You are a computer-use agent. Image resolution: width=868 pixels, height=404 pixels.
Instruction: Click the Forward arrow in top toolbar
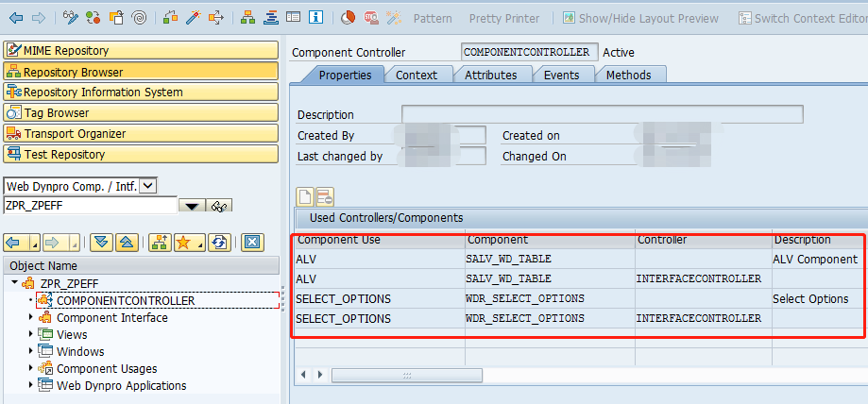click(38, 18)
